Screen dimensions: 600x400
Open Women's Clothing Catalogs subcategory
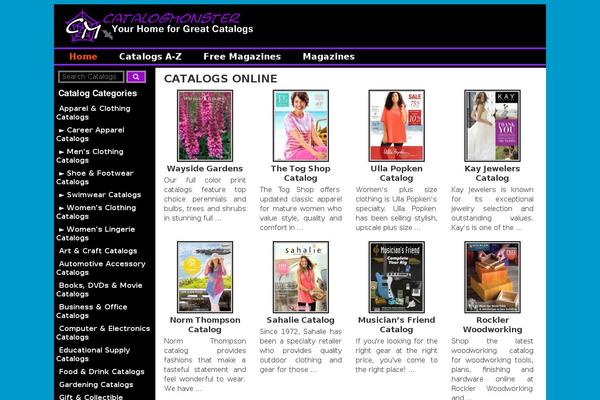96,212
